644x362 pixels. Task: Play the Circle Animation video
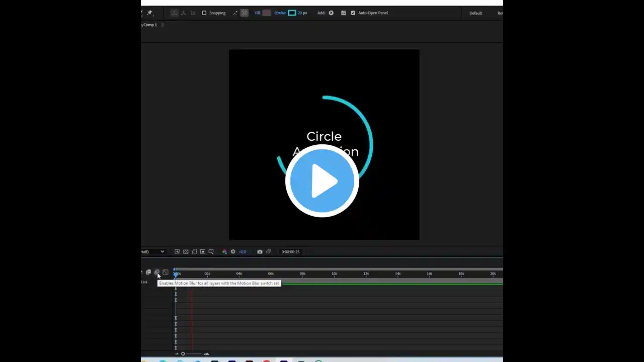pyautogui.click(x=322, y=180)
